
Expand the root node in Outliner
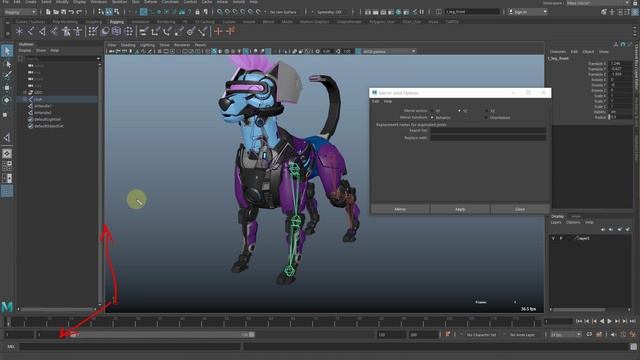[25, 99]
